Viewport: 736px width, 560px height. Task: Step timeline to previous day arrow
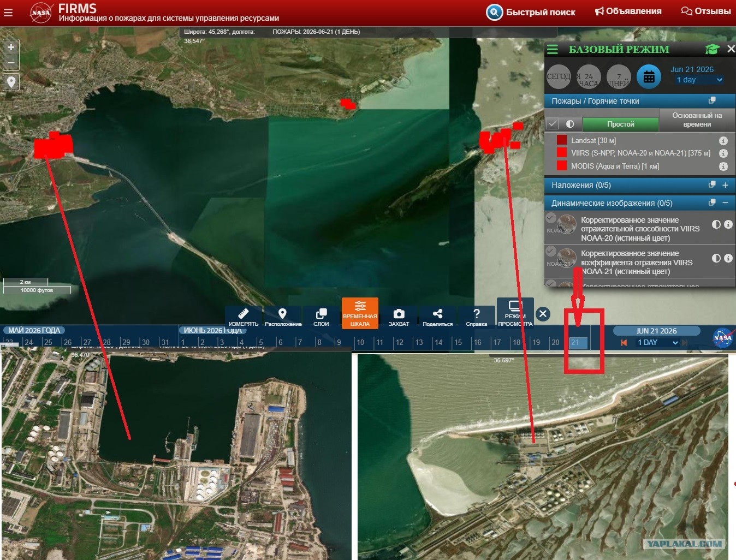(624, 343)
